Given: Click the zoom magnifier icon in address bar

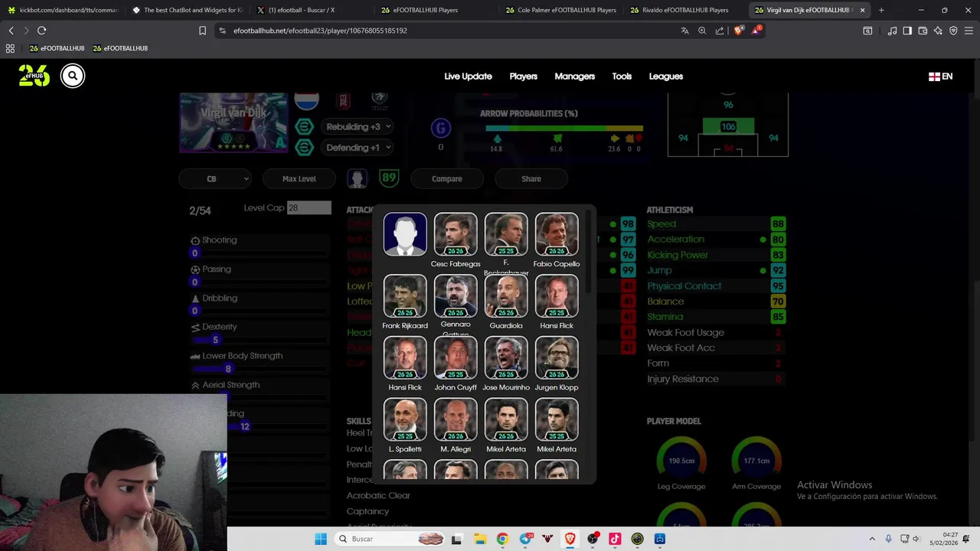Looking at the screenshot, I should coord(702,31).
